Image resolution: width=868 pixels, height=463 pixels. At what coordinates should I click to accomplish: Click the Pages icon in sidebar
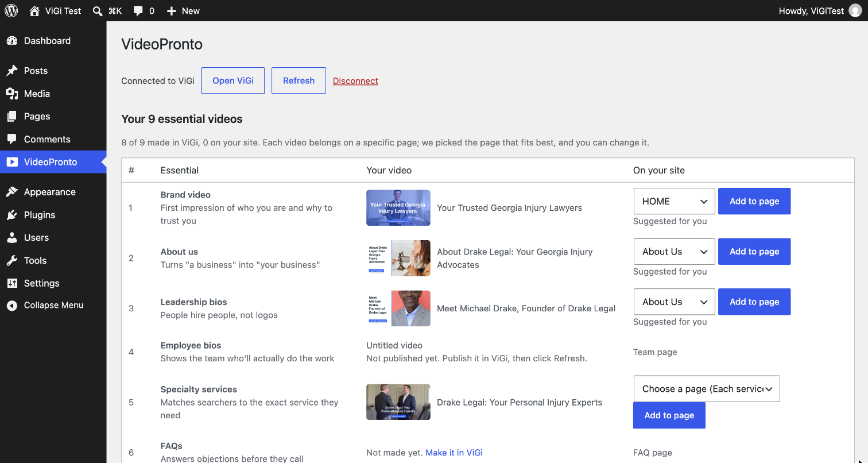(12, 116)
